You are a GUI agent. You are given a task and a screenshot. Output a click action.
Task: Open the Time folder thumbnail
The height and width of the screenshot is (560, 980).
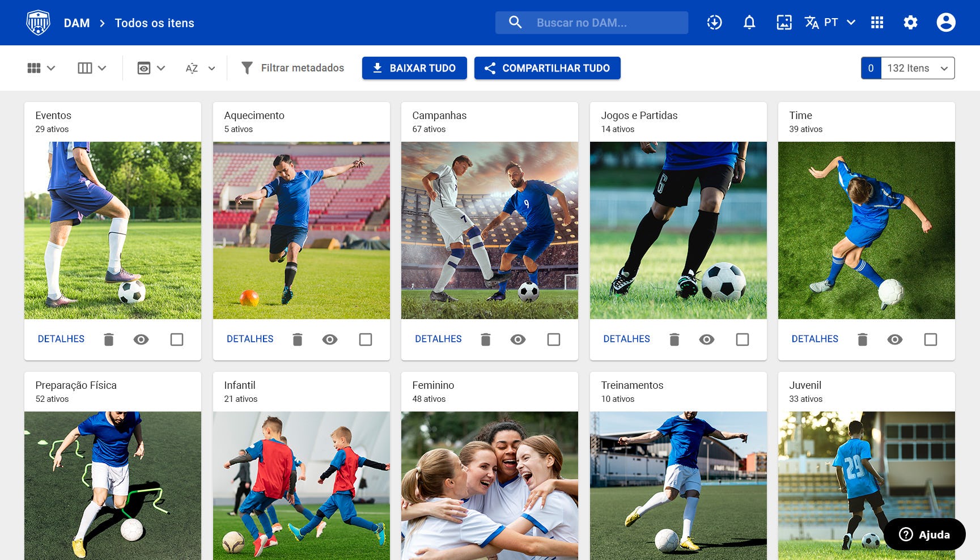[866, 230]
